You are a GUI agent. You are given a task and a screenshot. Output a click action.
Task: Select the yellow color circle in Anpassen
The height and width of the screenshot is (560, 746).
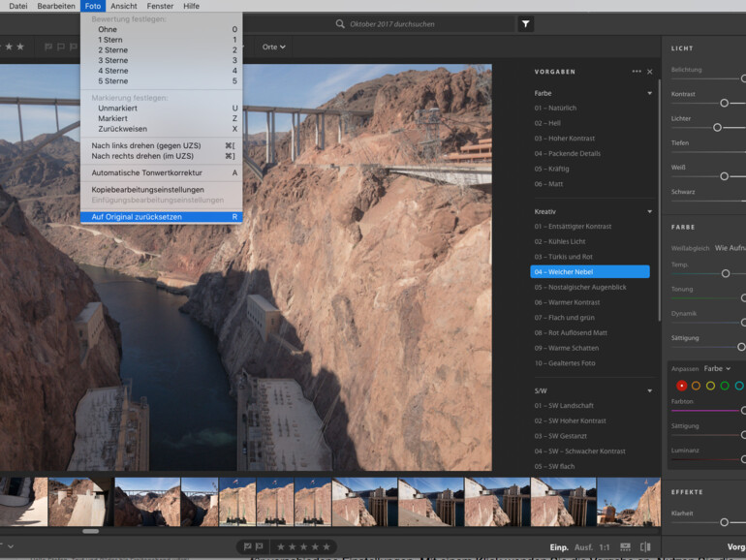coord(710,386)
